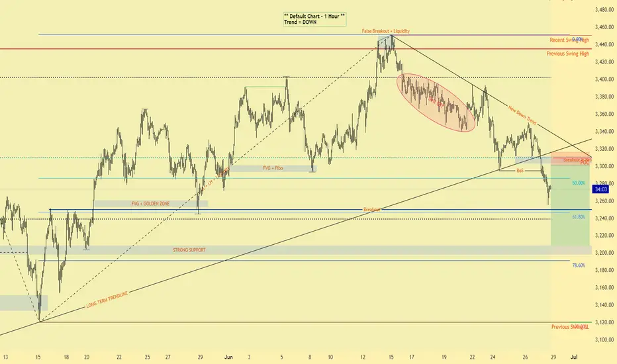The image size is (617, 364).
Task: Click the 'New Down Trend' trendline label
Action: coord(522,115)
